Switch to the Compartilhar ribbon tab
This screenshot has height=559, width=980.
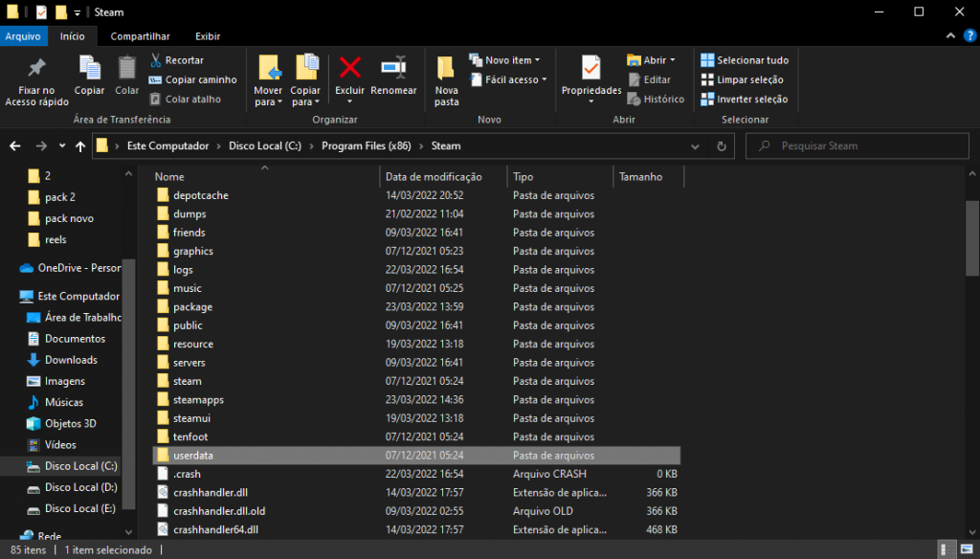140,36
